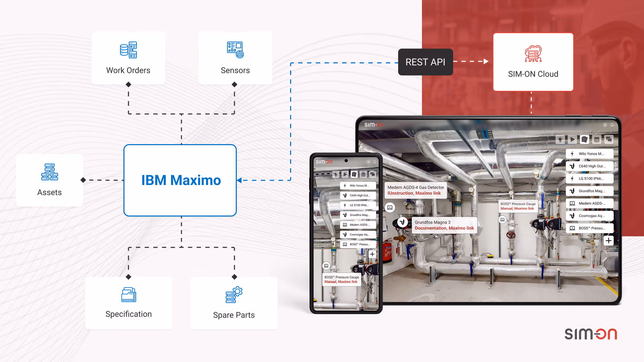Click the notification bell on tablet header
Screen dimensions: 644x362
tap(612, 125)
